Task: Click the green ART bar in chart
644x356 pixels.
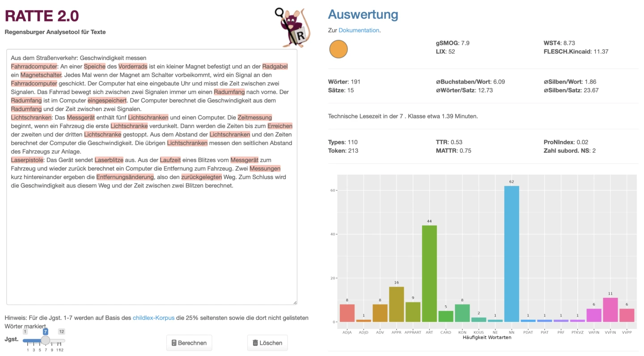Action: pos(429,273)
